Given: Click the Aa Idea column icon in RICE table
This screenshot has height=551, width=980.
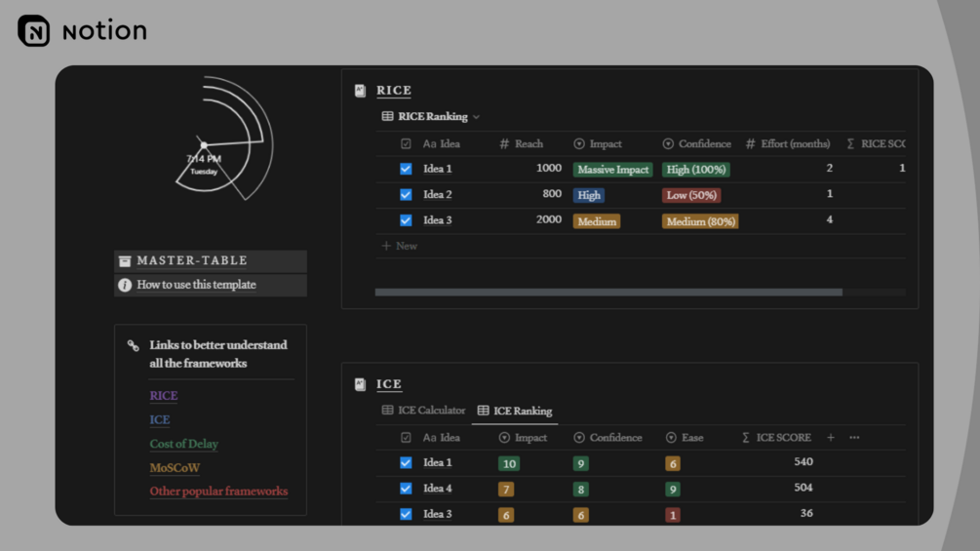Looking at the screenshot, I should pyautogui.click(x=429, y=143).
